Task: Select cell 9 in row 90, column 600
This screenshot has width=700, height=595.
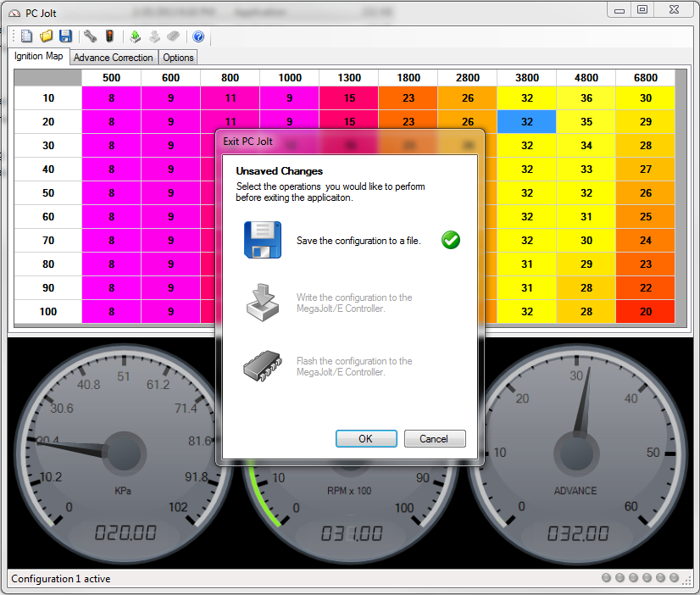Action: (170, 288)
